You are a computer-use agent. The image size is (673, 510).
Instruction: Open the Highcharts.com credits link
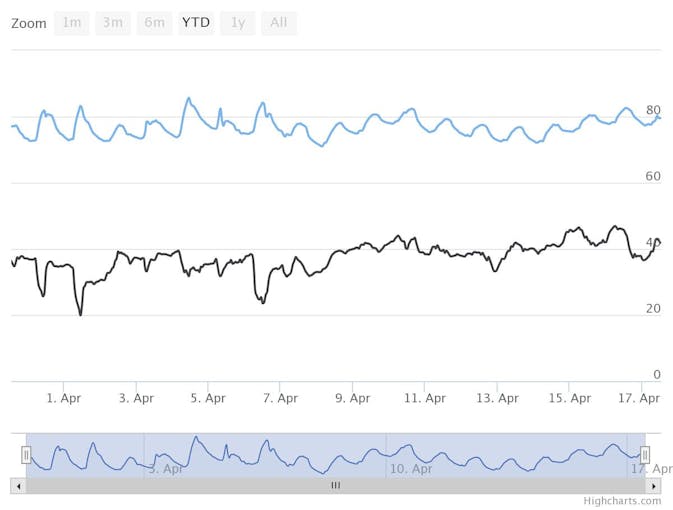click(x=623, y=501)
